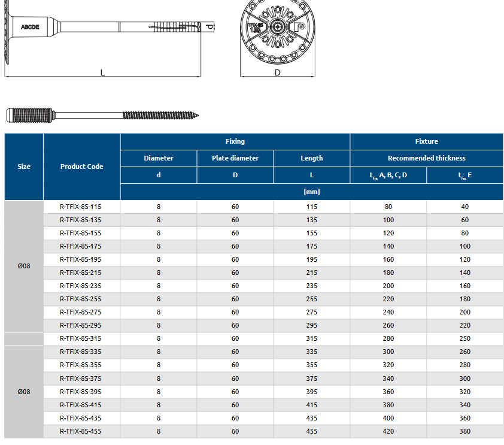Click the tfix A, B, C, D header

(388, 175)
